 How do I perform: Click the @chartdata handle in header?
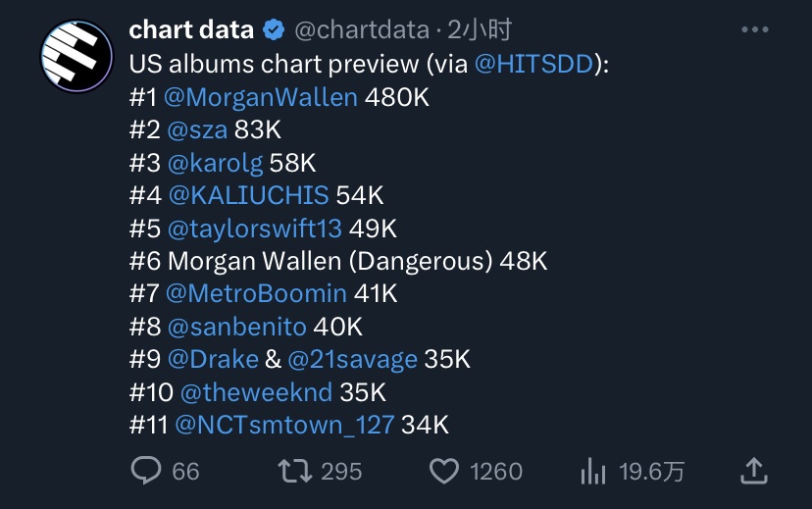362,30
